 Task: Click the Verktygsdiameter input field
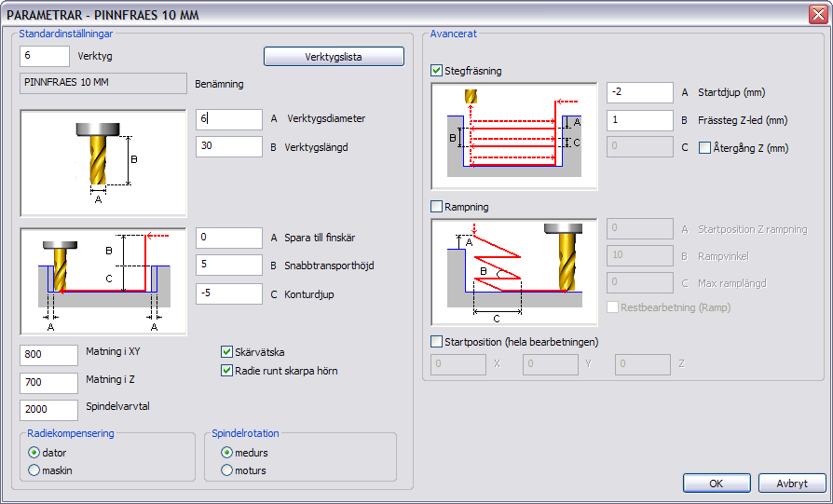(229, 119)
